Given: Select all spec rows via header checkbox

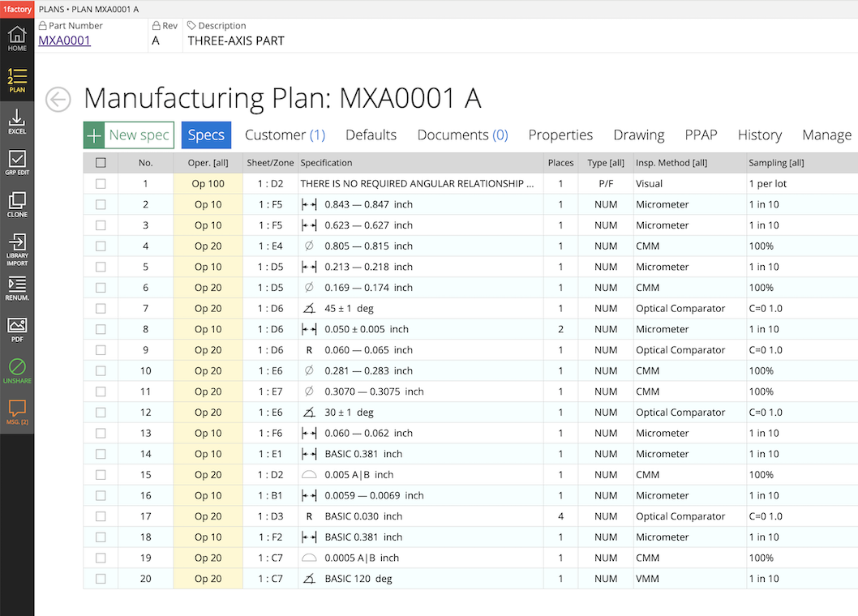Looking at the screenshot, I should [101, 162].
